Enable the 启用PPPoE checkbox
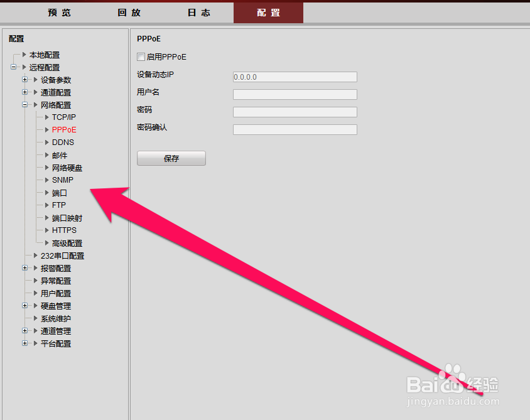Screen dimensions: 530x420 click(141, 57)
